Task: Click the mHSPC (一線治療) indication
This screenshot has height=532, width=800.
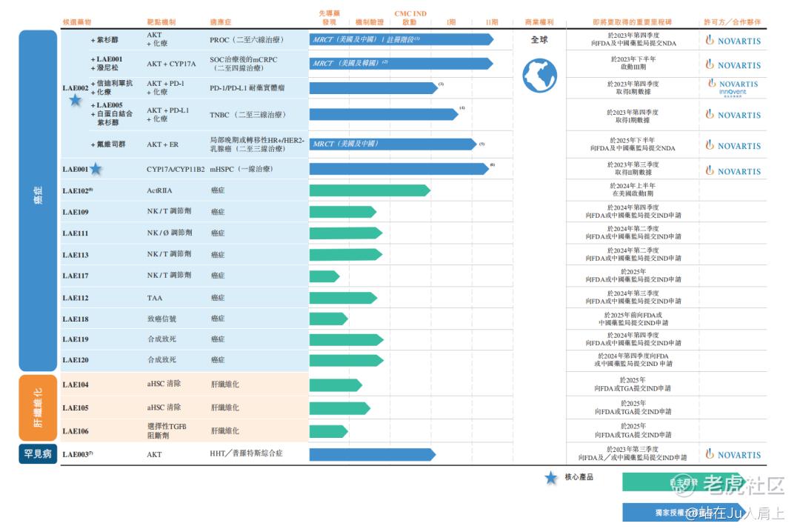Action: point(241,169)
